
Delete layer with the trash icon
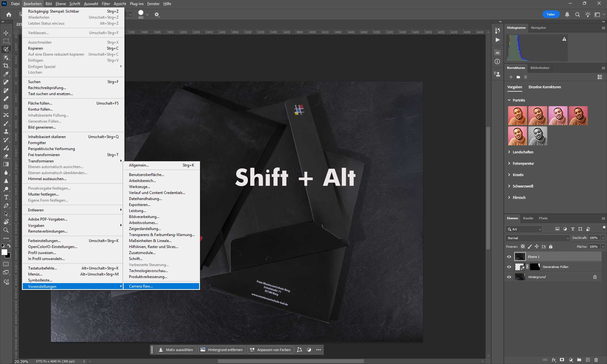point(596,360)
